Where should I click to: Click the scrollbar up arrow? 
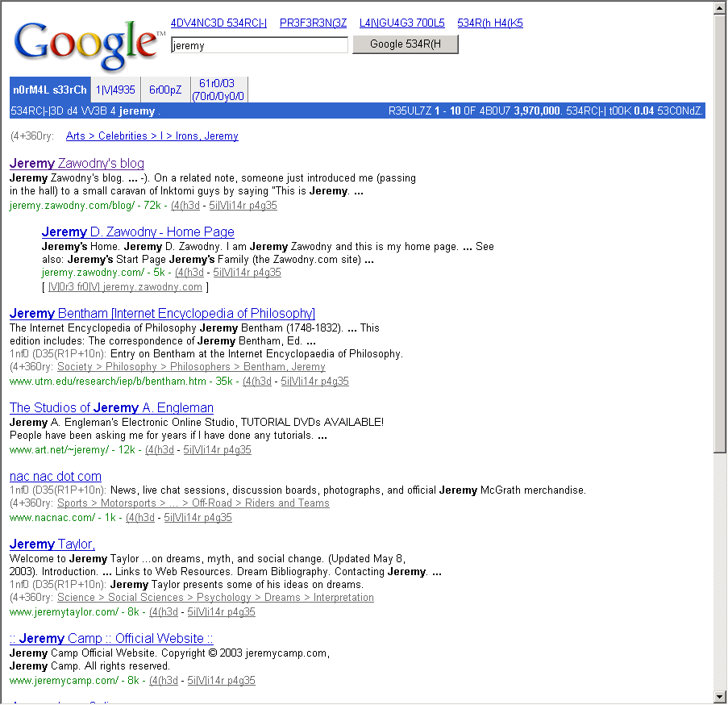pos(720,8)
